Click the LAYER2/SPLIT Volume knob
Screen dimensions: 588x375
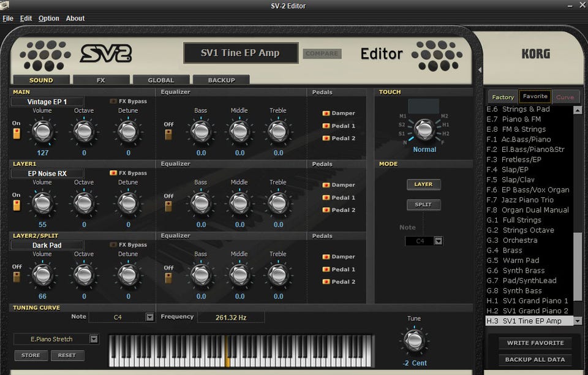click(x=42, y=275)
